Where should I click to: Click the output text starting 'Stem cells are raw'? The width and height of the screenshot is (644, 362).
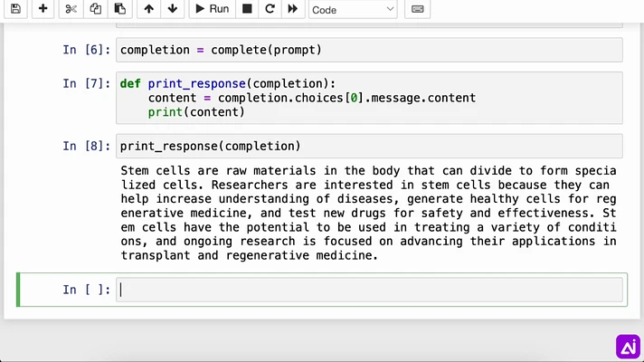(x=368, y=213)
